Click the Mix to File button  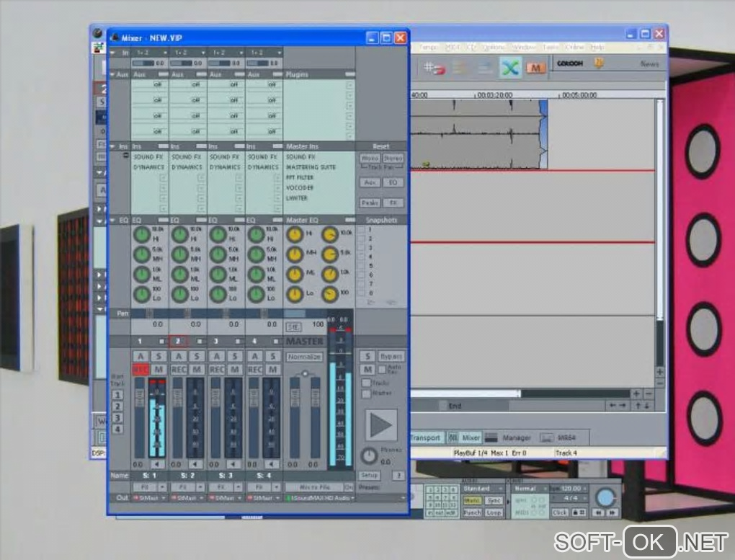pyautogui.click(x=315, y=487)
